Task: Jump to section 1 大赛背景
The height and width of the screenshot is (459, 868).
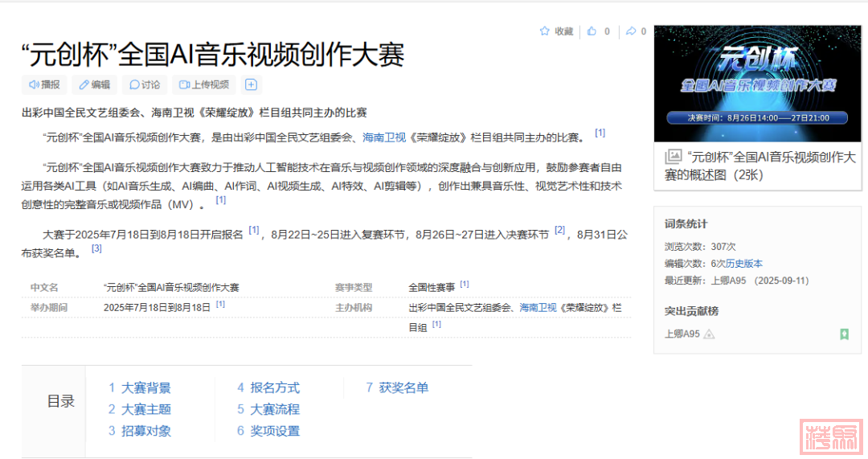Action: [140, 387]
